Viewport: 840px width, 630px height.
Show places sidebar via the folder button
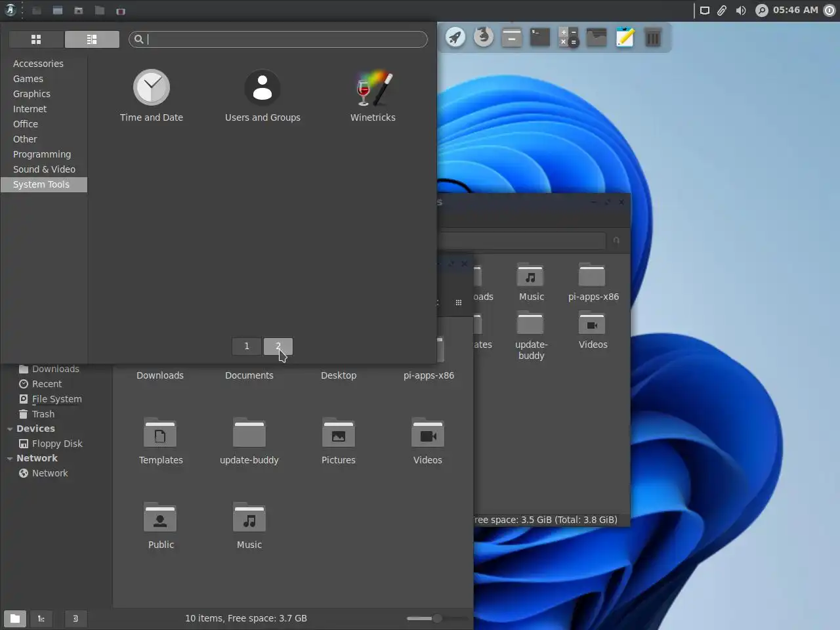click(x=14, y=618)
